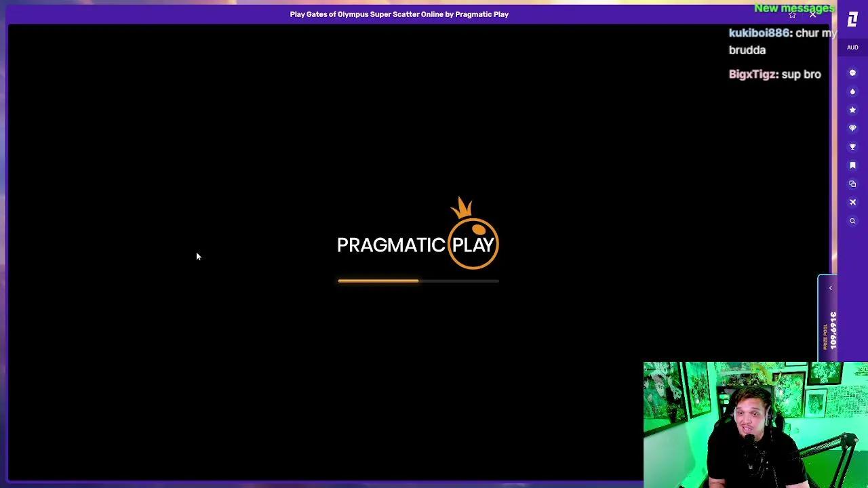This screenshot has height=488, width=868.
Task: Open the AUD currency selector
Action: click(852, 47)
